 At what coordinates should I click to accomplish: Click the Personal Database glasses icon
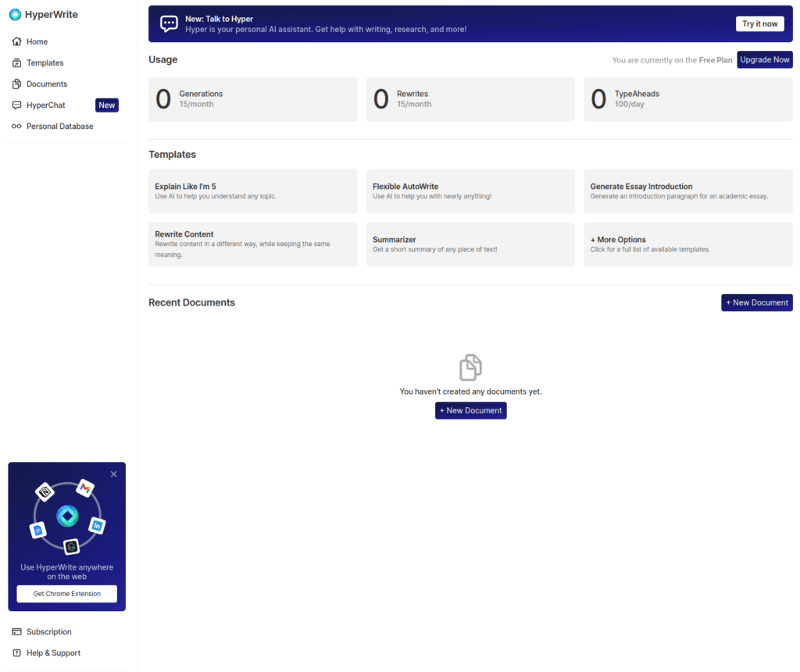[x=17, y=126]
